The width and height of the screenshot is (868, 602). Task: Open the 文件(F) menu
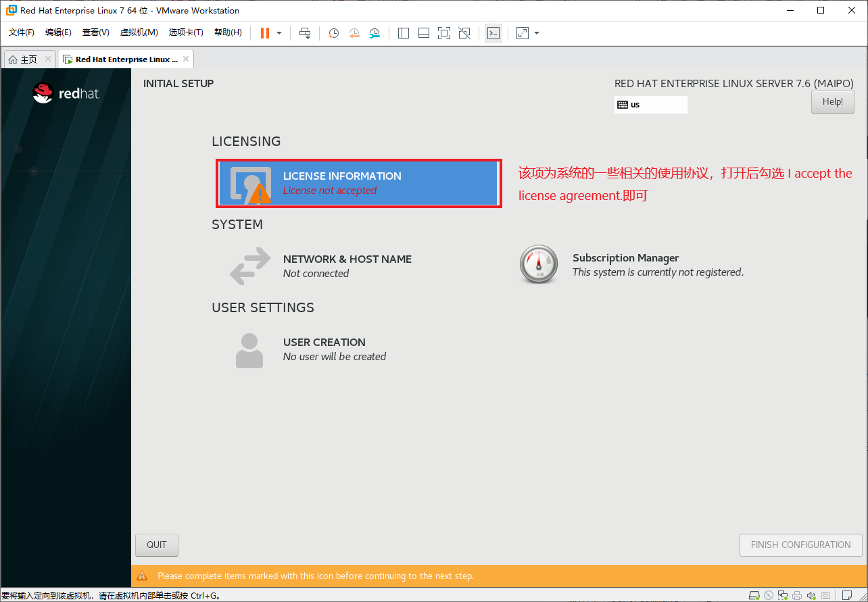point(22,32)
